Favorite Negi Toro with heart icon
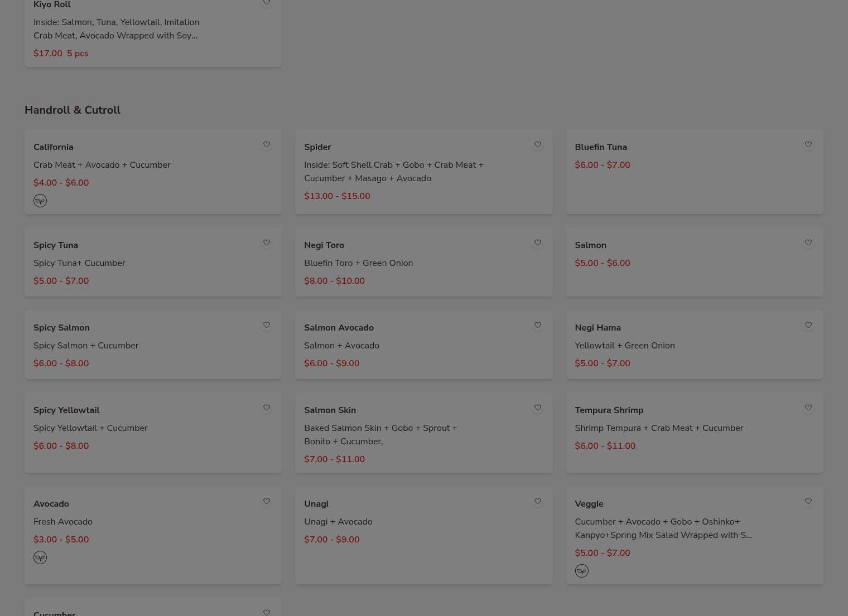The height and width of the screenshot is (616, 848). (537, 242)
